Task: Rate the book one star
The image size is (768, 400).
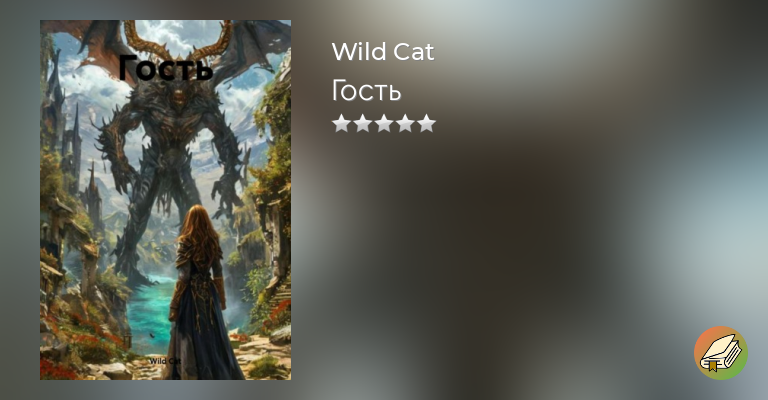Action: point(341,123)
